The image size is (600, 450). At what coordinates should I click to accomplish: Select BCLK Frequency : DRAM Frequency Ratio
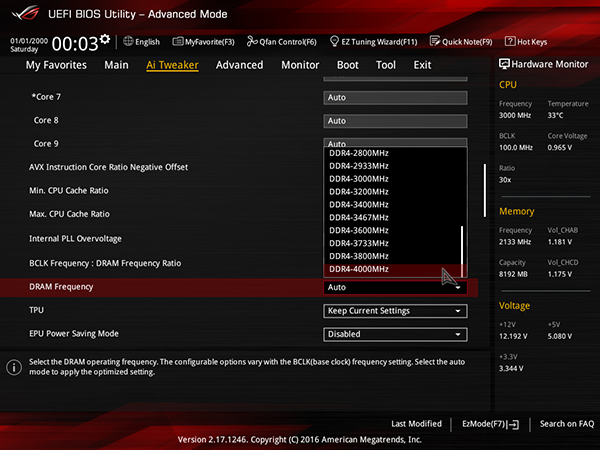coord(105,263)
